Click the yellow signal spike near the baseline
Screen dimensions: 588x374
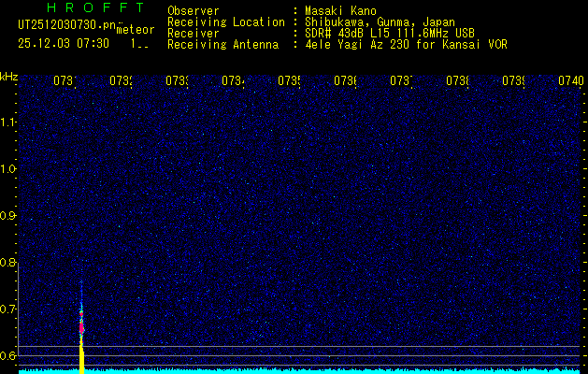[x=81, y=355]
